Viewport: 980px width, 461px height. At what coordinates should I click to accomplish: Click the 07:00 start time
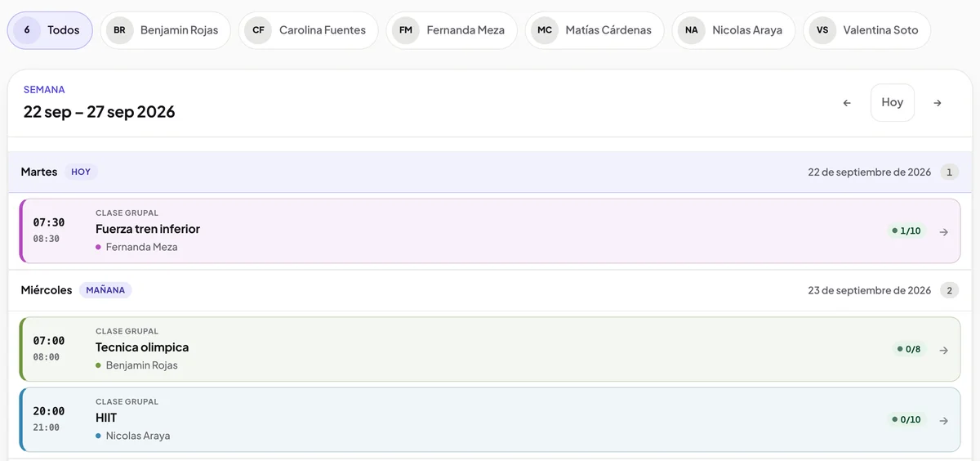[x=49, y=341]
